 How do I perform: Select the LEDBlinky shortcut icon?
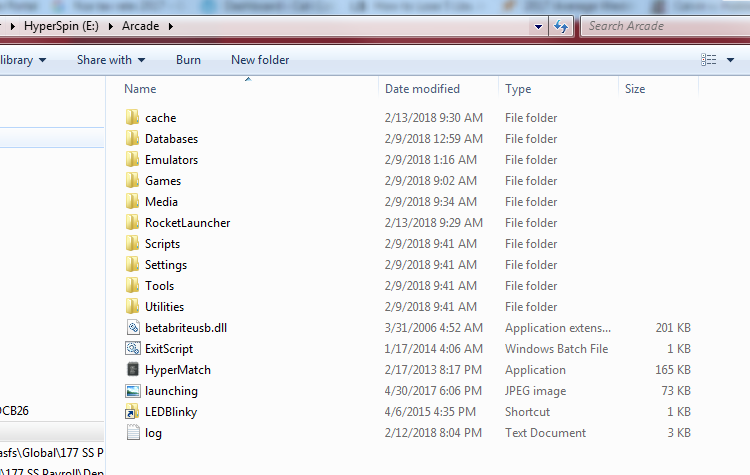(x=131, y=412)
